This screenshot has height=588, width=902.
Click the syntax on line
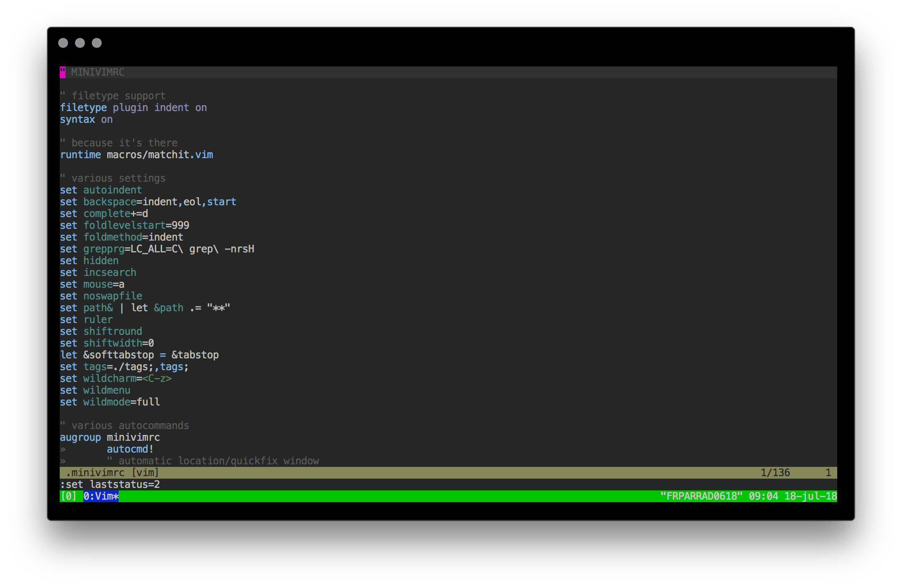pyautogui.click(x=86, y=119)
